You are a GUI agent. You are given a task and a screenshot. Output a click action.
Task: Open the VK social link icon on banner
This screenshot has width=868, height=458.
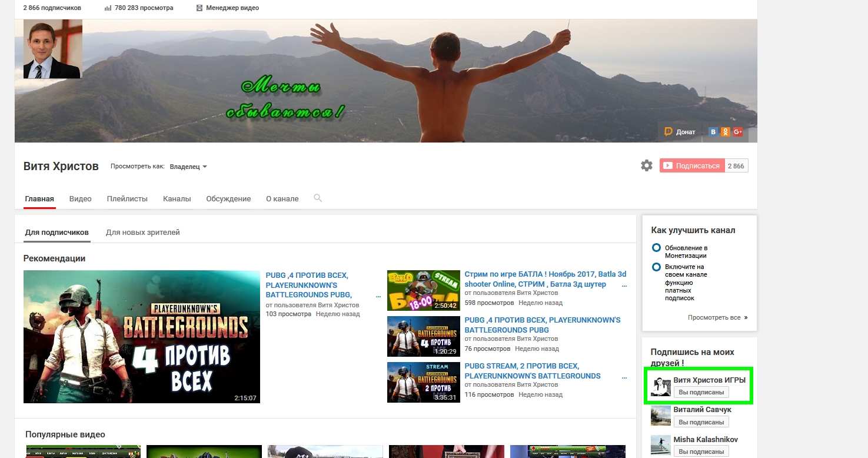click(713, 132)
